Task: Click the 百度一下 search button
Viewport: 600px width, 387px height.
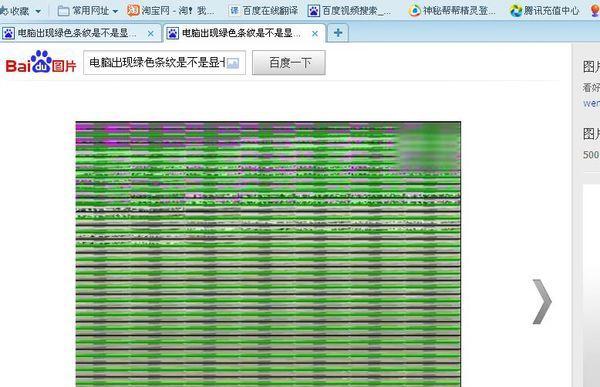Action: [289, 63]
